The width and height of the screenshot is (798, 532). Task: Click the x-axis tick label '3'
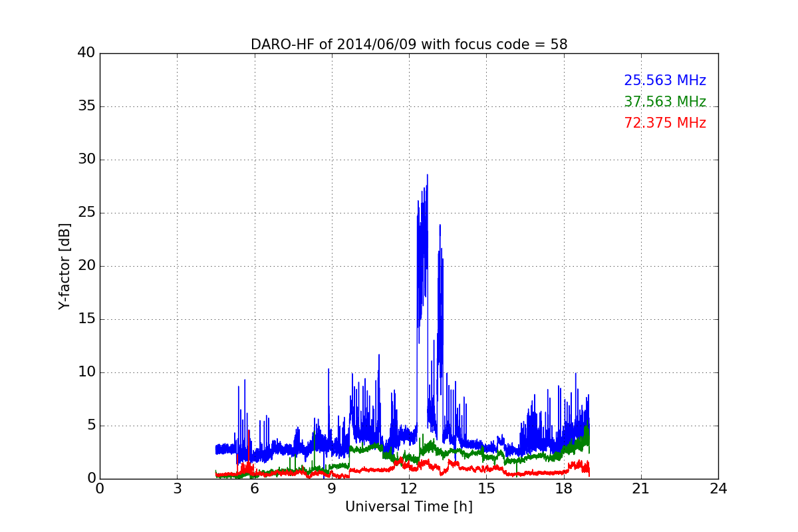(x=177, y=488)
